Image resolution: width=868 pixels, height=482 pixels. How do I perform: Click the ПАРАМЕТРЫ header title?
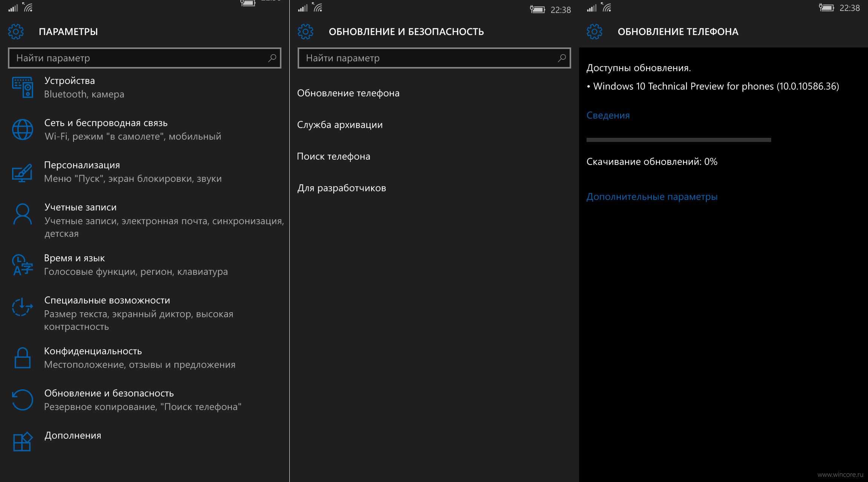[68, 32]
